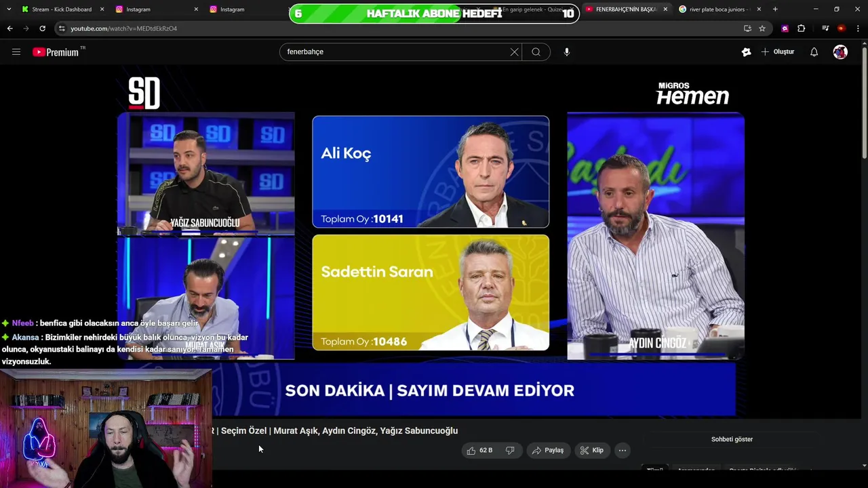Go back with browser back arrow
The height and width of the screenshot is (488, 868).
click(9, 28)
